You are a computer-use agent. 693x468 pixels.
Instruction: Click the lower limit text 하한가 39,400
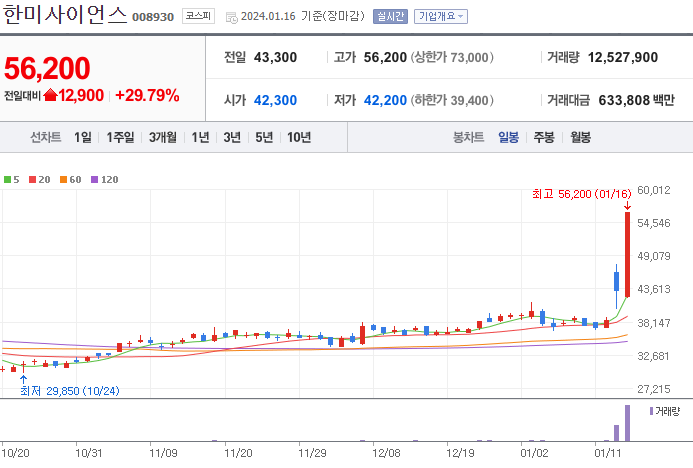point(452,100)
